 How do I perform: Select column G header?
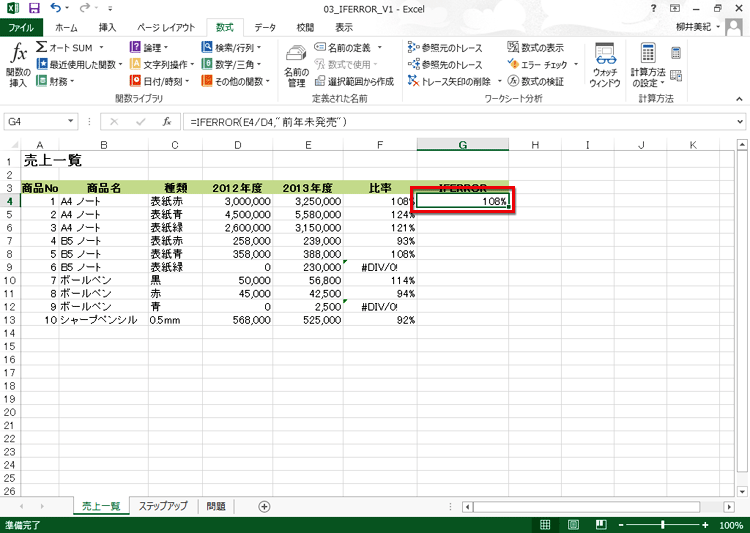click(463, 144)
